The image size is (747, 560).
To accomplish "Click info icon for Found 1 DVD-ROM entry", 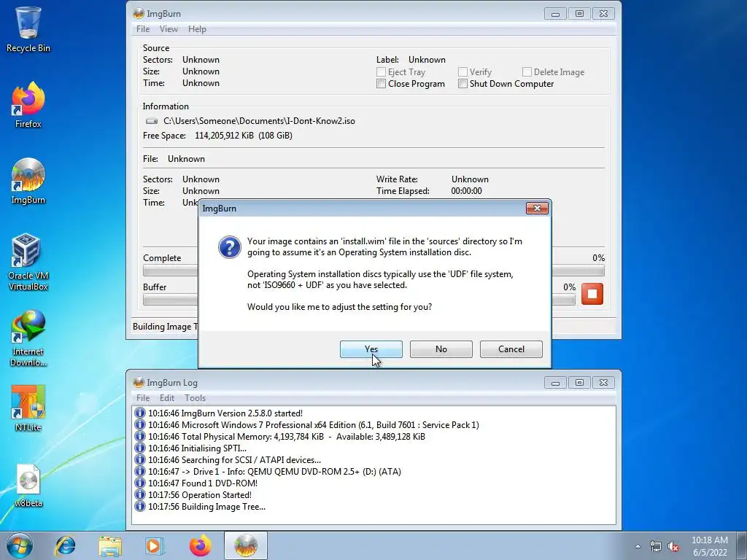I will (139, 483).
